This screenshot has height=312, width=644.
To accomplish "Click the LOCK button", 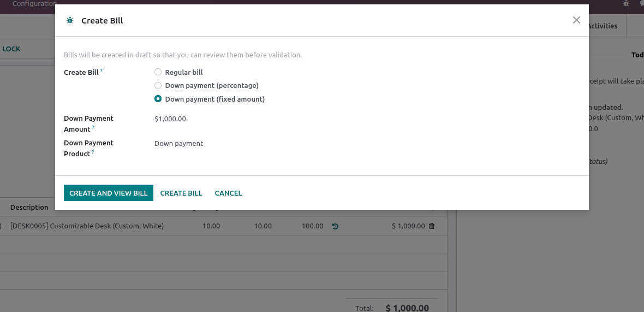I will click(11, 49).
